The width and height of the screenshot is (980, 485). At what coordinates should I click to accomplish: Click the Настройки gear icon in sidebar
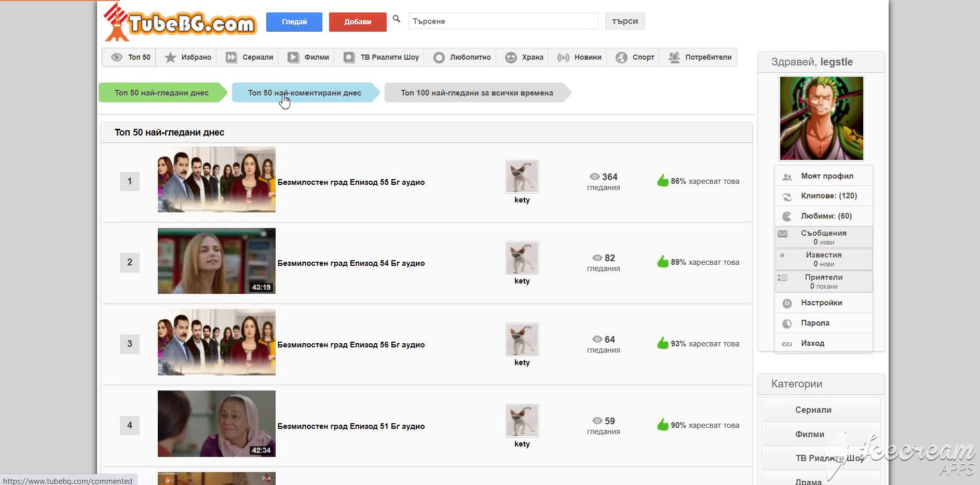coord(787,303)
